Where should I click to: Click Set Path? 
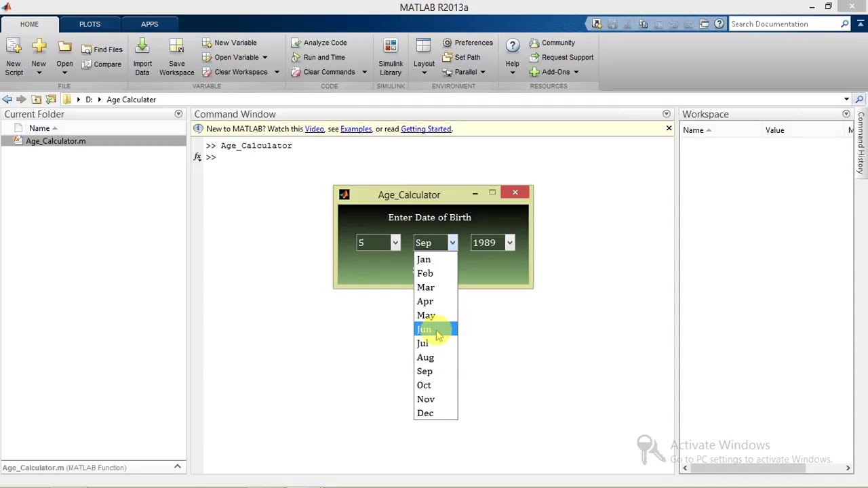coord(461,58)
